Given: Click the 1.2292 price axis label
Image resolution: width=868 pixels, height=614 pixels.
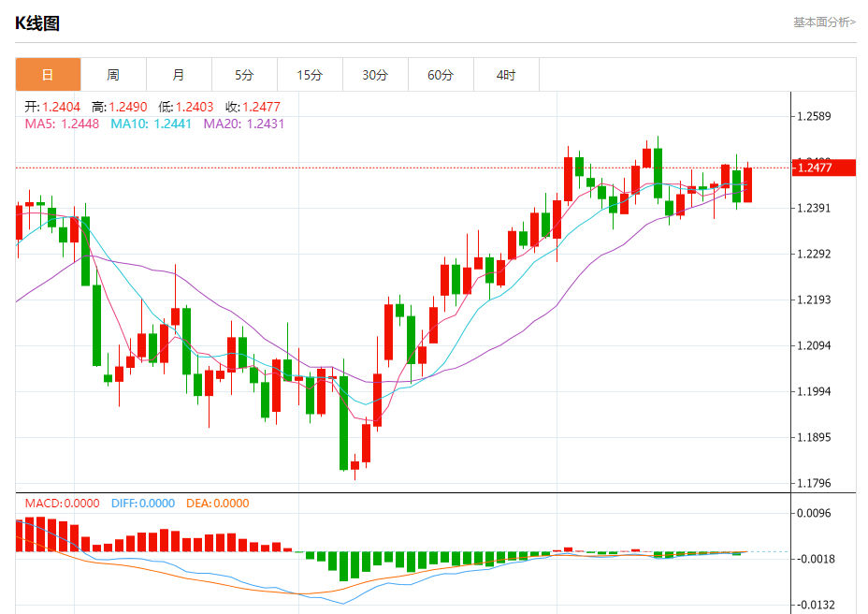Looking at the screenshot, I should tap(814, 255).
